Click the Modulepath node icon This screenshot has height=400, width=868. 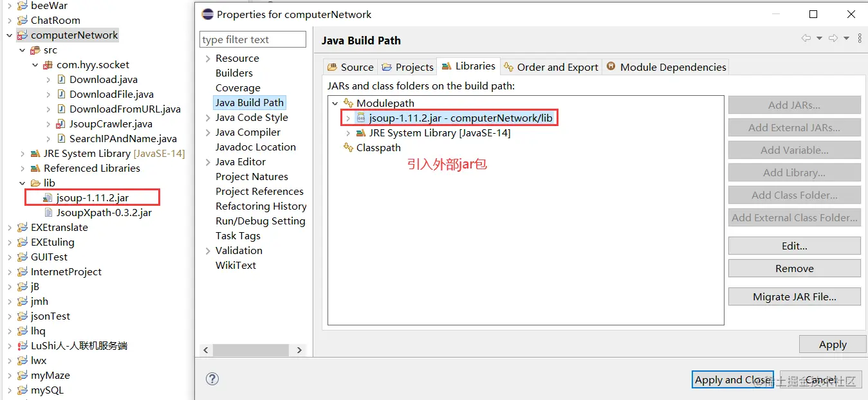(x=349, y=103)
